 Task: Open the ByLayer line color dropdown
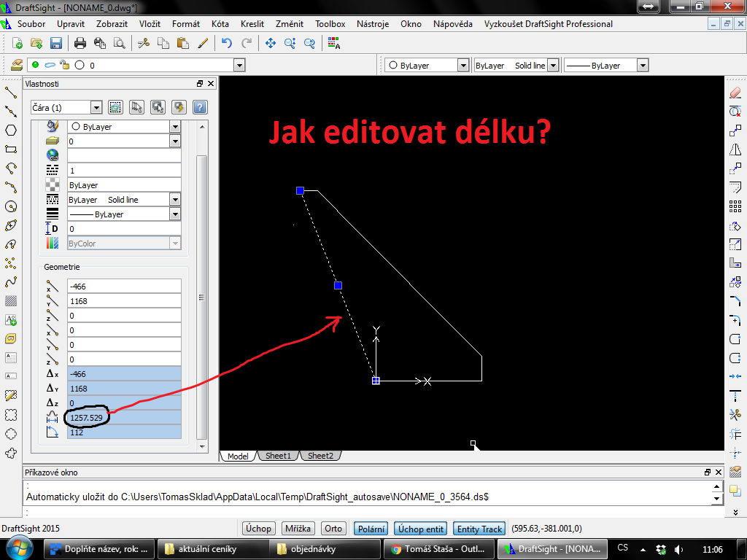462,66
